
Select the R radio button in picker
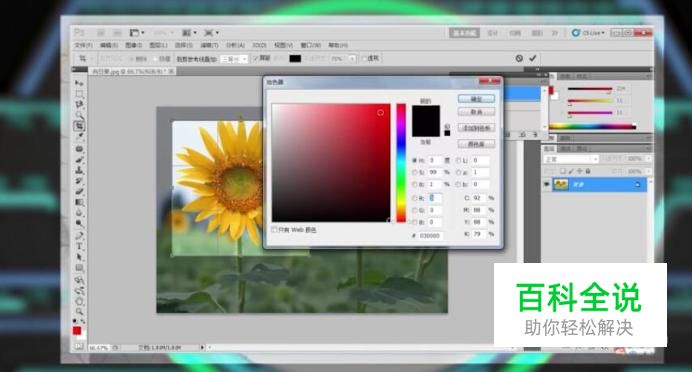tap(415, 198)
